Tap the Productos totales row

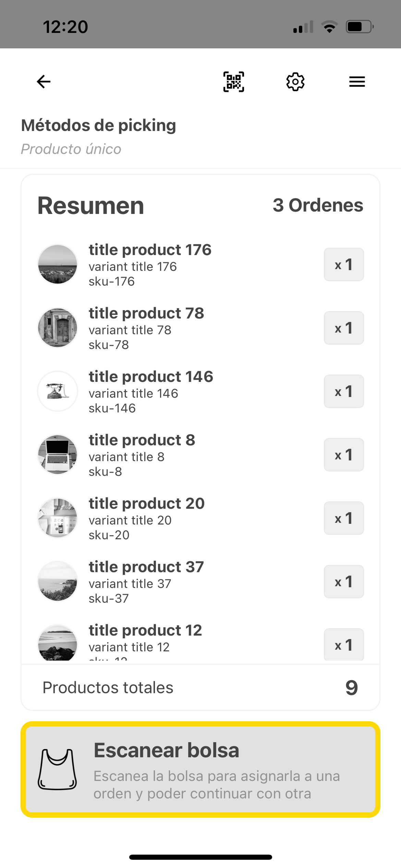coord(200,687)
